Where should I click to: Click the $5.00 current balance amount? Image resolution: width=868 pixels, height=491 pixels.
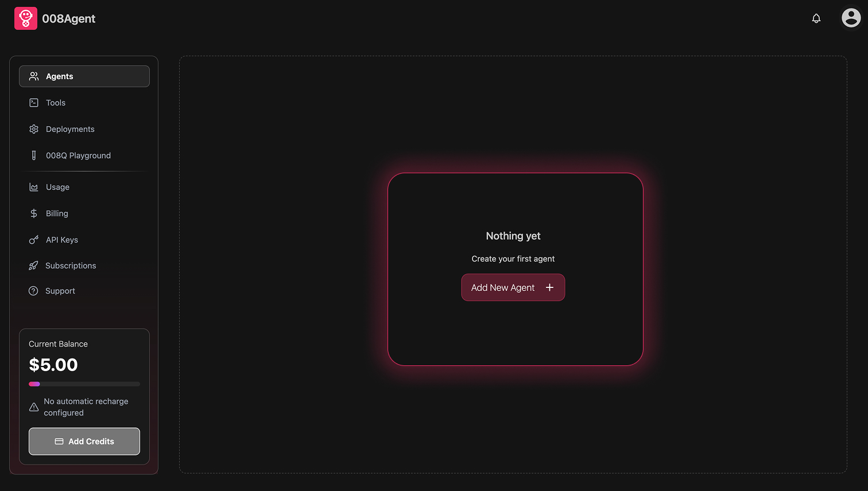click(x=53, y=365)
